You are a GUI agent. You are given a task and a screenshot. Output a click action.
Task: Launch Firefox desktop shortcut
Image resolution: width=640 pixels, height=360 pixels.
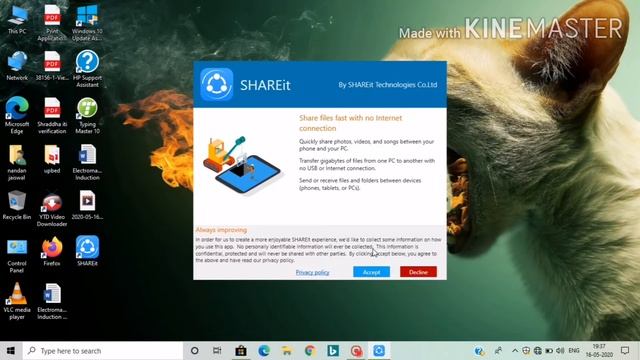click(x=52, y=252)
